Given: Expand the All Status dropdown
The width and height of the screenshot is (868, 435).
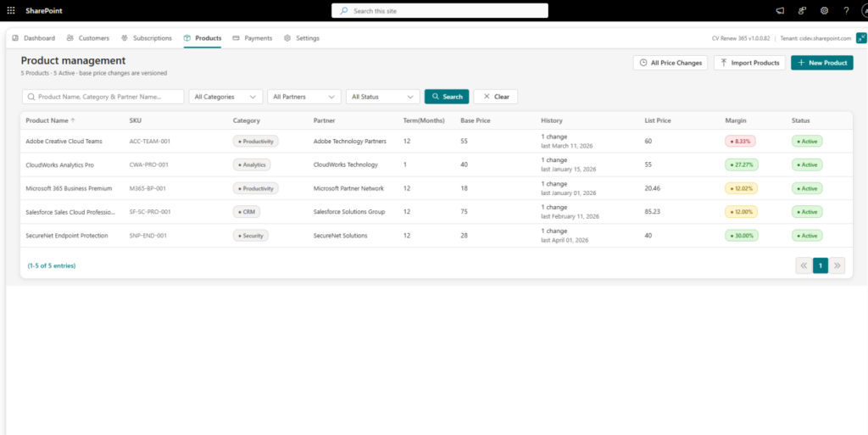Looking at the screenshot, I should click(x=383, y=97).
